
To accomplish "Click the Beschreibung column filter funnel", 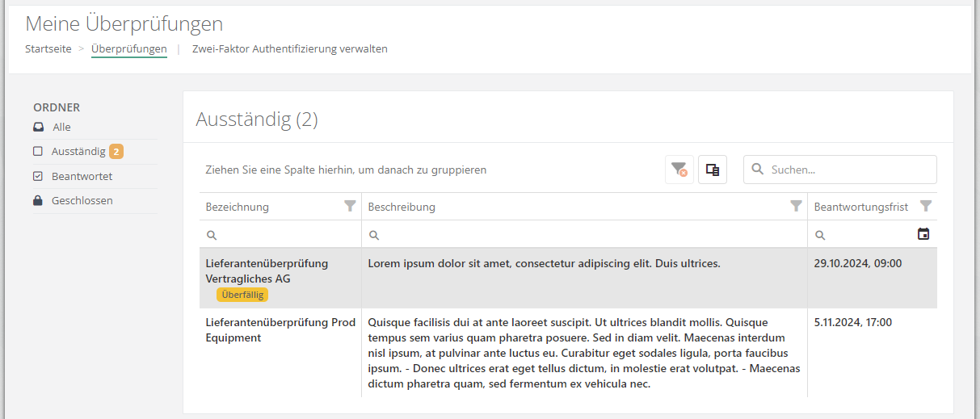I will 796,207.
